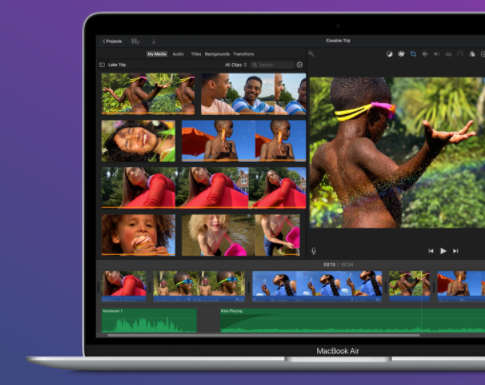Expand the All Clips dropdown

click(x=236, y=65)
